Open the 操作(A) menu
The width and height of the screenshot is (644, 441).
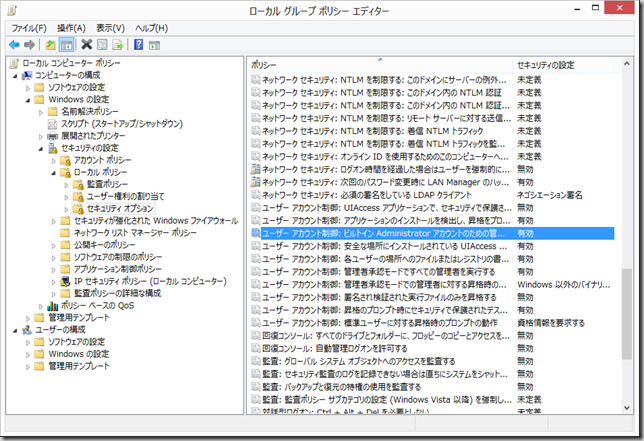click(72, 28)
